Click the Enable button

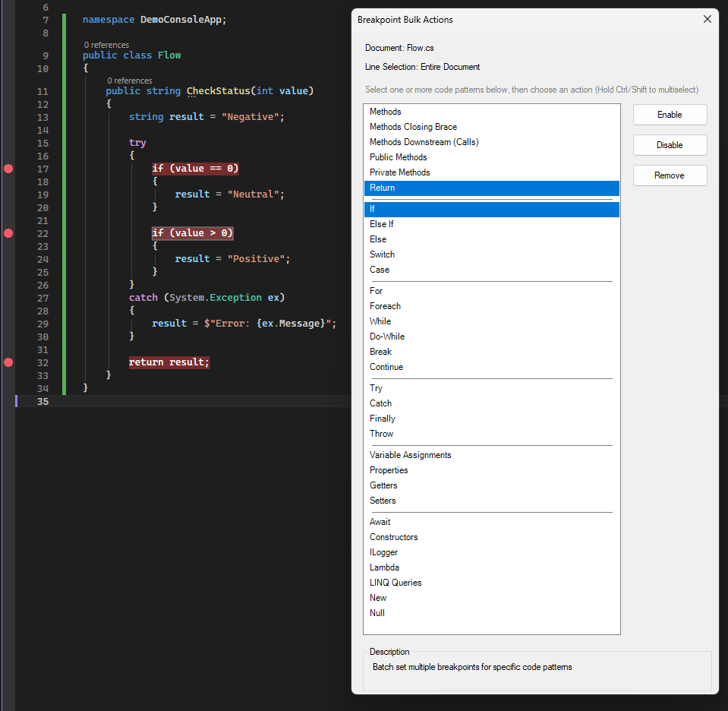point(670,115)
